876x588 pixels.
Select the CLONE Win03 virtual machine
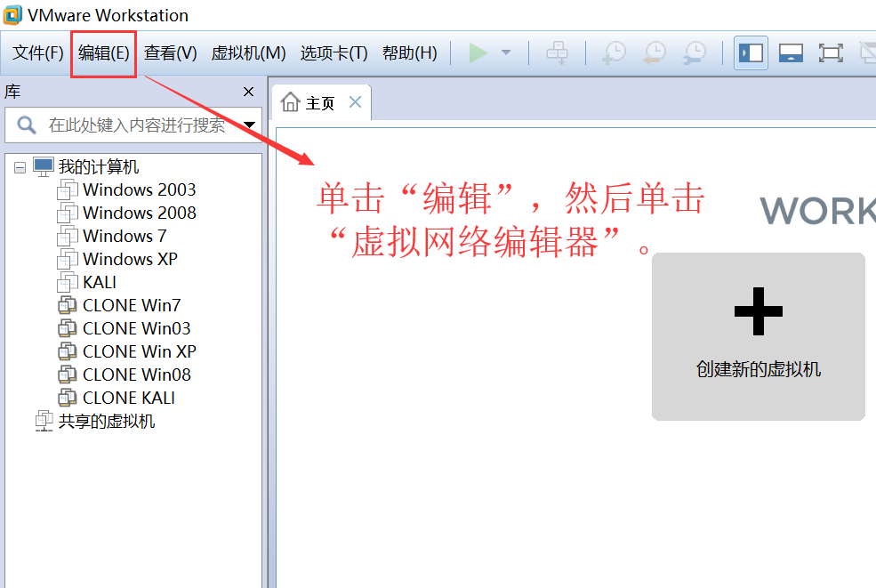point(137,328)
